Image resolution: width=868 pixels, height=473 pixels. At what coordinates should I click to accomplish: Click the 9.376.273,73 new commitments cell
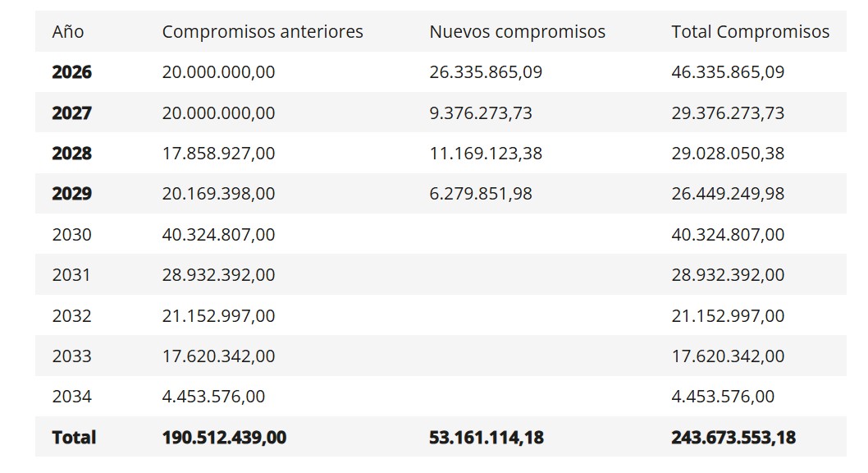click(481, 113)
